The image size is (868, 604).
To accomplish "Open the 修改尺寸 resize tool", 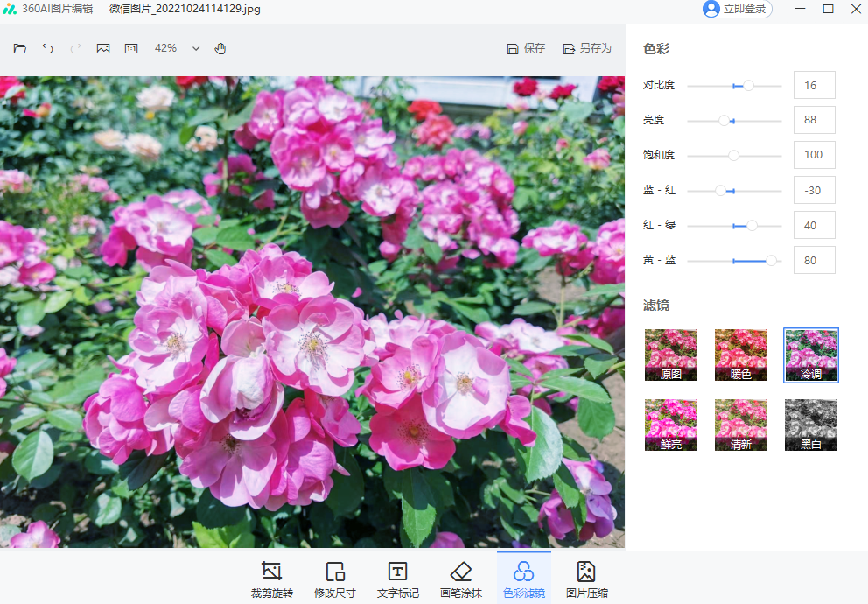I will point(335,576).
